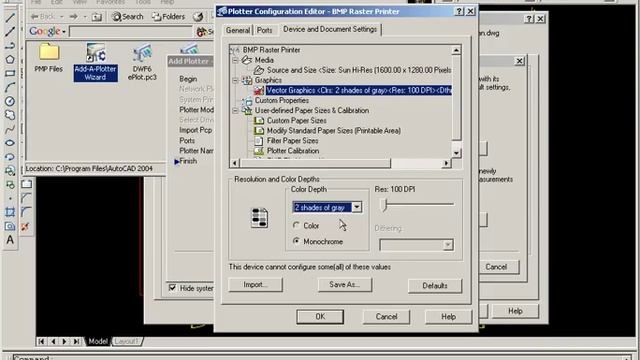Select the Plotter Calibration tree item
640x360 pixels.
tap(293, 151)
